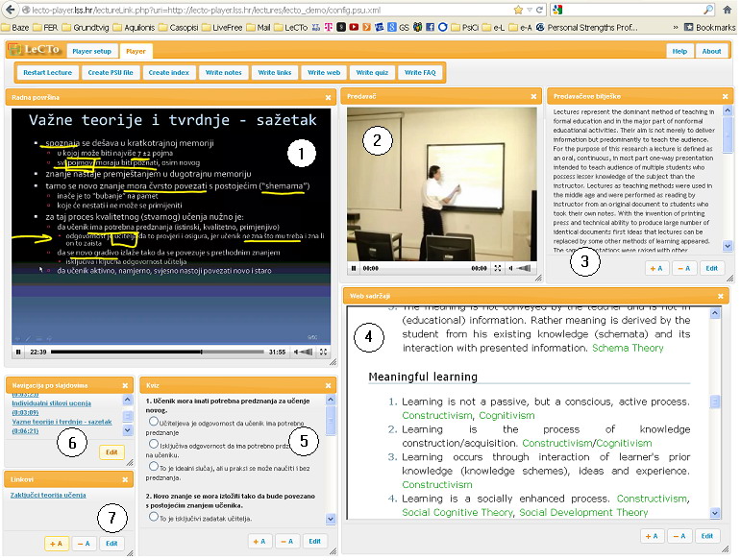Open the browser home icon

[728, 10]
